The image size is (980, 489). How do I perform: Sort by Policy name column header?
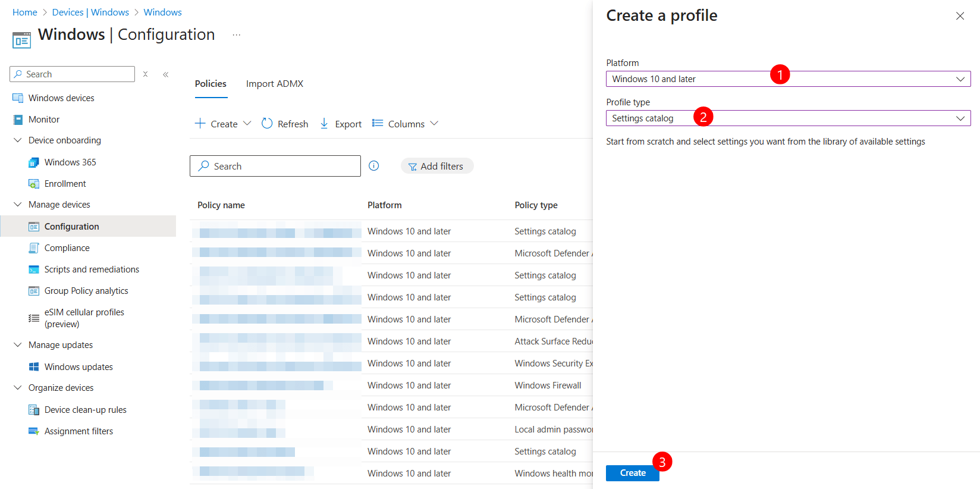pyautogui.click(x=221, y=205)
